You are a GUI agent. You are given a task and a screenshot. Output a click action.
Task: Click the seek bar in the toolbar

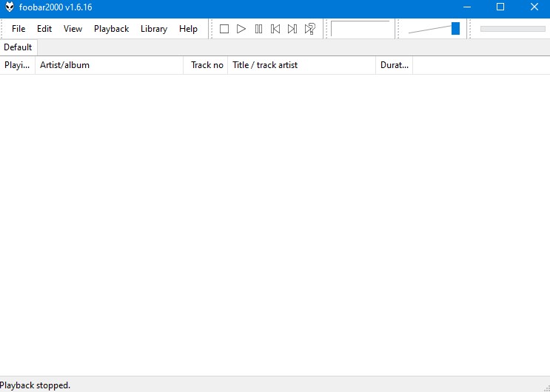tap(512, 29)
